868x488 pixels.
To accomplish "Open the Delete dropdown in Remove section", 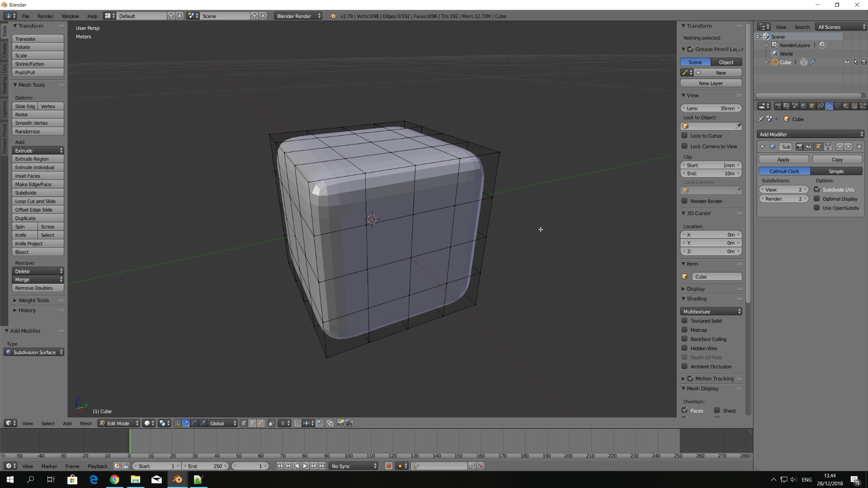I will coord(61,271).
